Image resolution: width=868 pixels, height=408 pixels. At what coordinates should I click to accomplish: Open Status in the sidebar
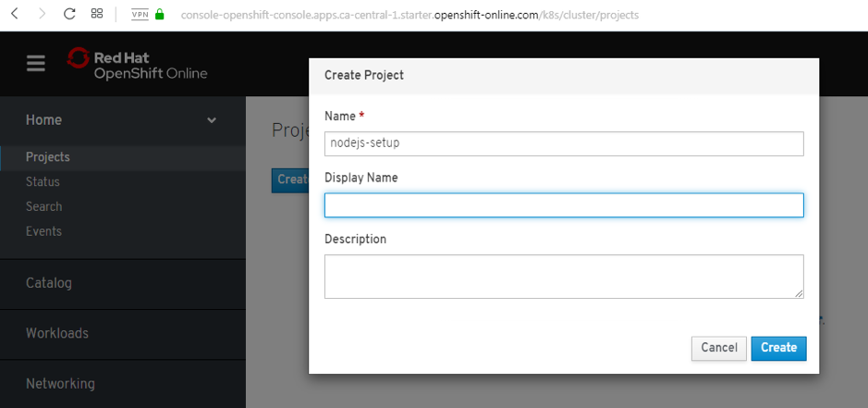click(x=43, y=182)
